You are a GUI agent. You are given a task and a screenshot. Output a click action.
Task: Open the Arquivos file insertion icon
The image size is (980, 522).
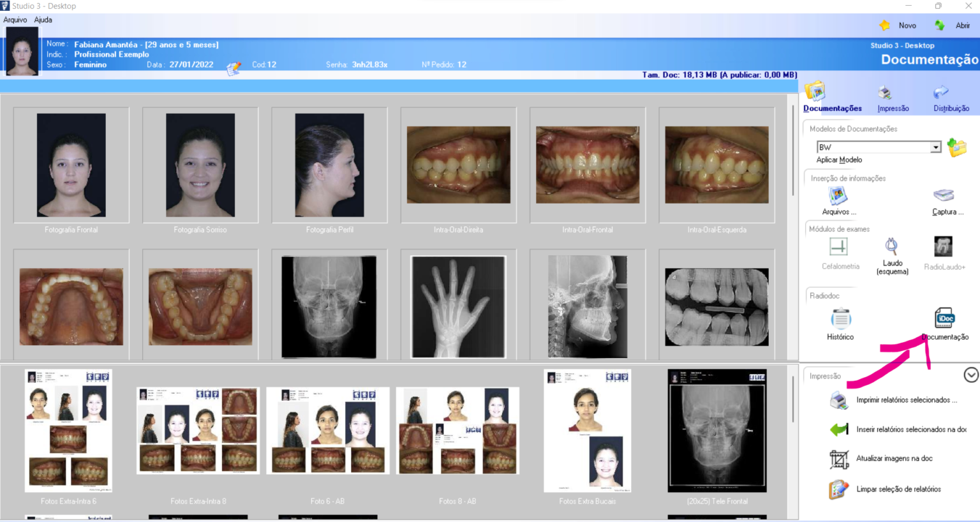point(838,195)
